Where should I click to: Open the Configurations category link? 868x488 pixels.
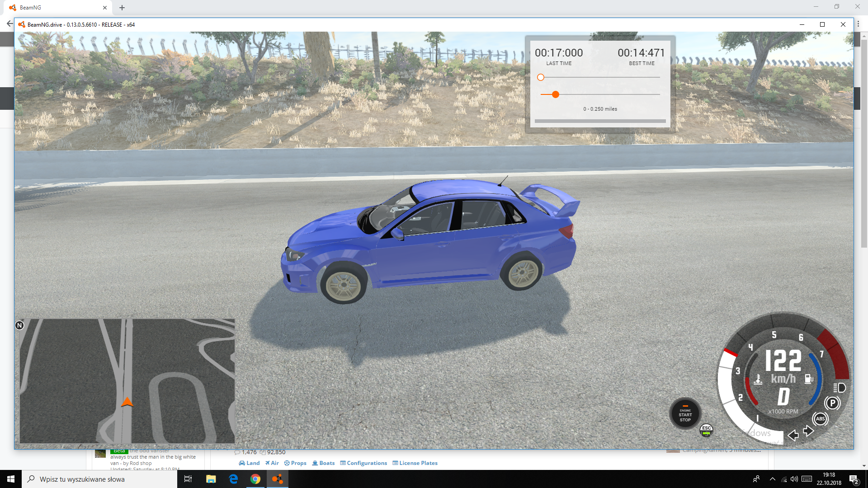(363, 463)
